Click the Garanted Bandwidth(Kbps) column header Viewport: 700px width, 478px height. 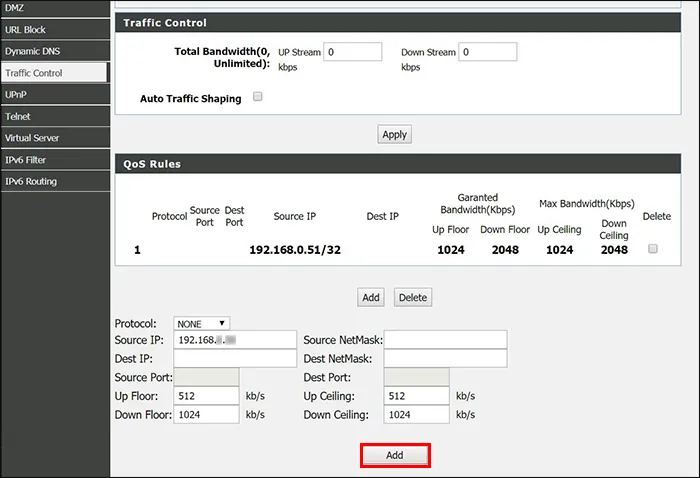pos(478,204)
